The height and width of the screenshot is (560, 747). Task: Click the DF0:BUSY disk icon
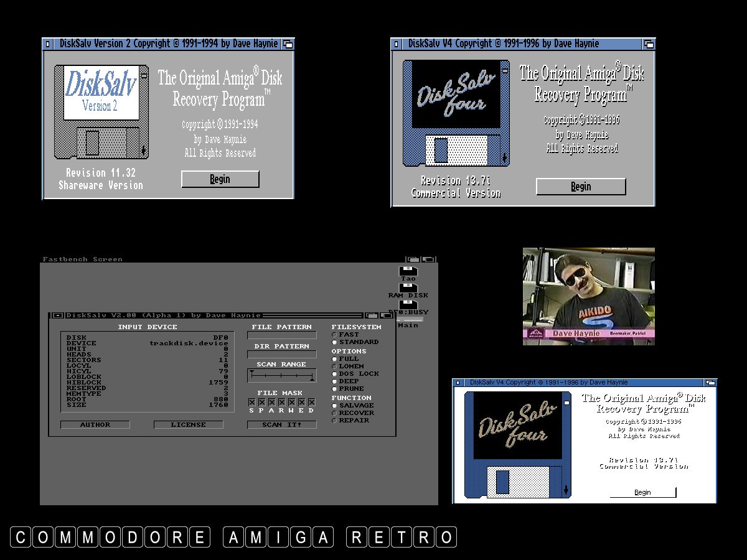(408, 304)
